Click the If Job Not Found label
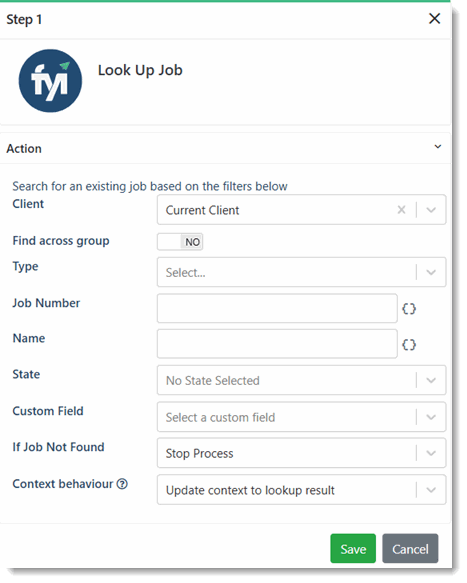This screenshot has width=467, height=583. coord(58,447)
